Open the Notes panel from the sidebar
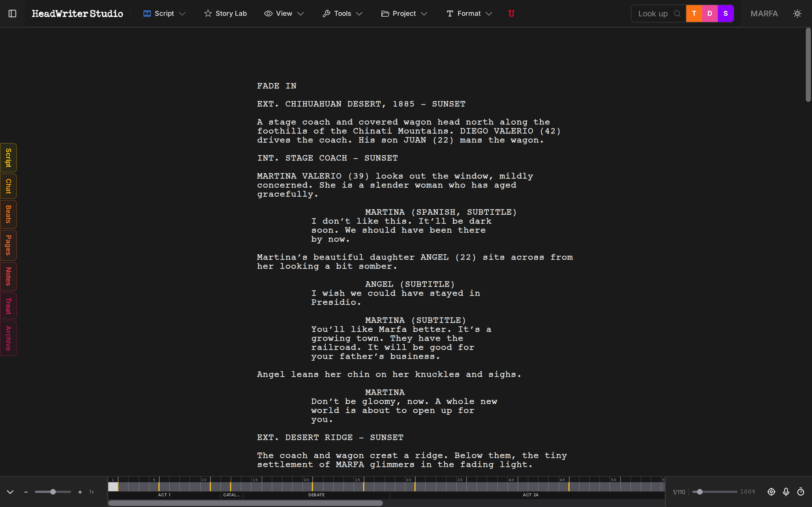The height and width of the screenshot is (507, 812). [x=8, y=276]
